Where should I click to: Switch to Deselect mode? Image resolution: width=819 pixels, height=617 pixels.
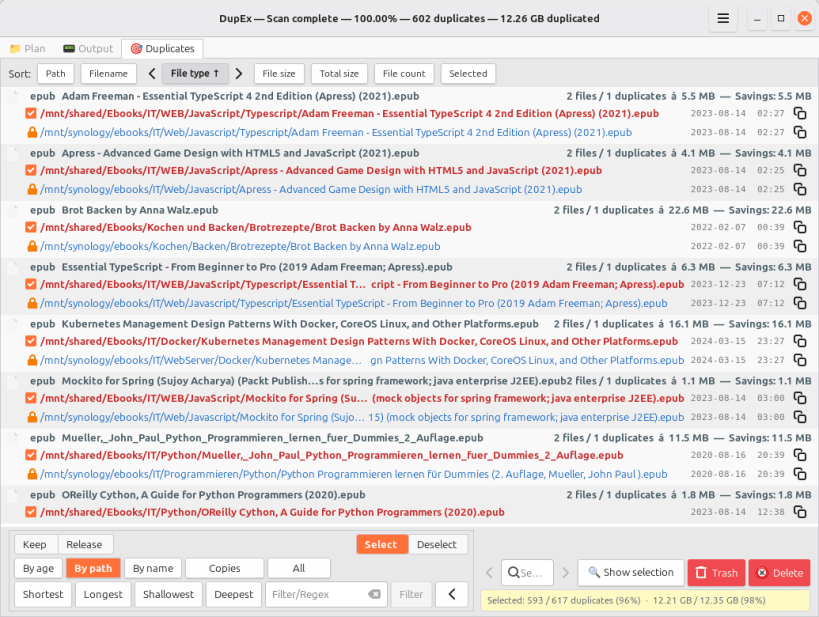(x=437, y=544)
